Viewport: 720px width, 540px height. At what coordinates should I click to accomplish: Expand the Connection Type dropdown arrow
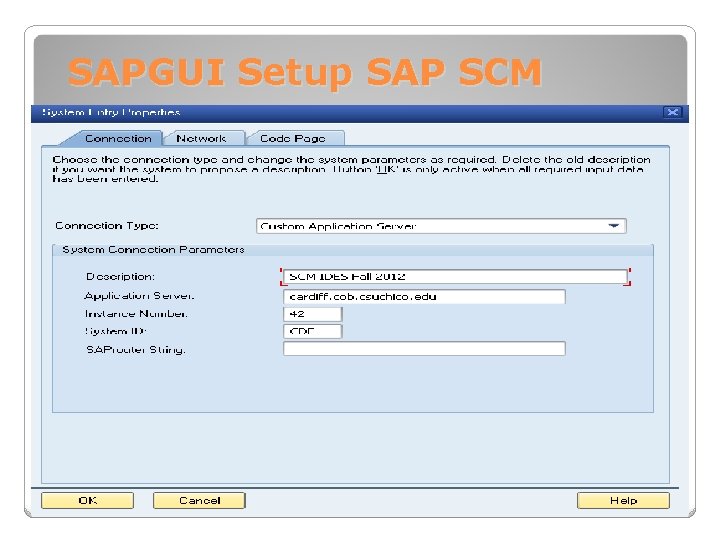coord(613,226)
